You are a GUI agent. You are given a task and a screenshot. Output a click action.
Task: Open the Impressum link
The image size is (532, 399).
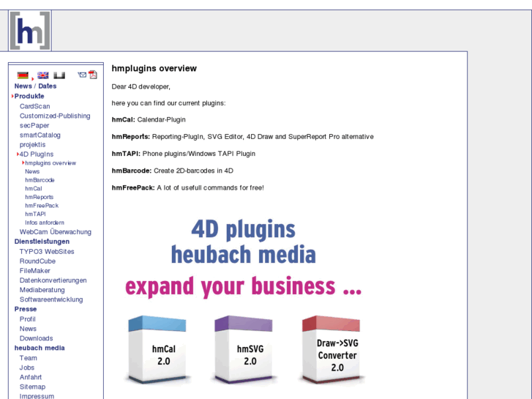click(37, 396)
